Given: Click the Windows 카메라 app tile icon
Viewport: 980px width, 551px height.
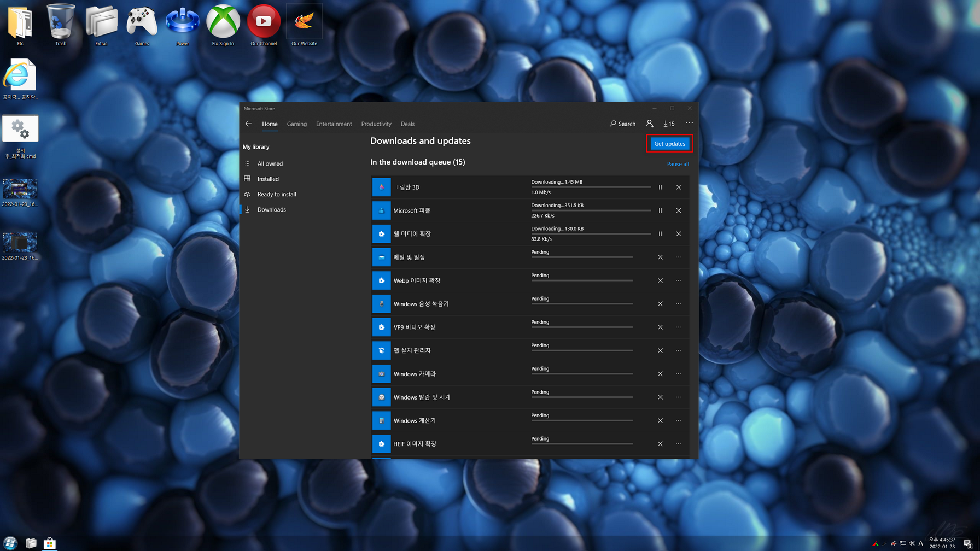Looking at the screenshot, I should pos(382,374).
